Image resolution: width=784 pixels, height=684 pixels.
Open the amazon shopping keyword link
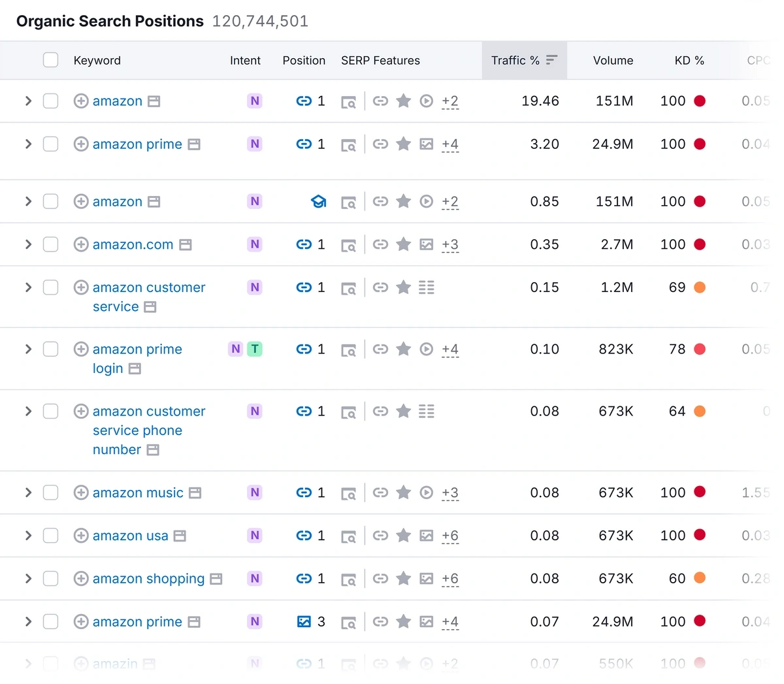tap(148, 579)
